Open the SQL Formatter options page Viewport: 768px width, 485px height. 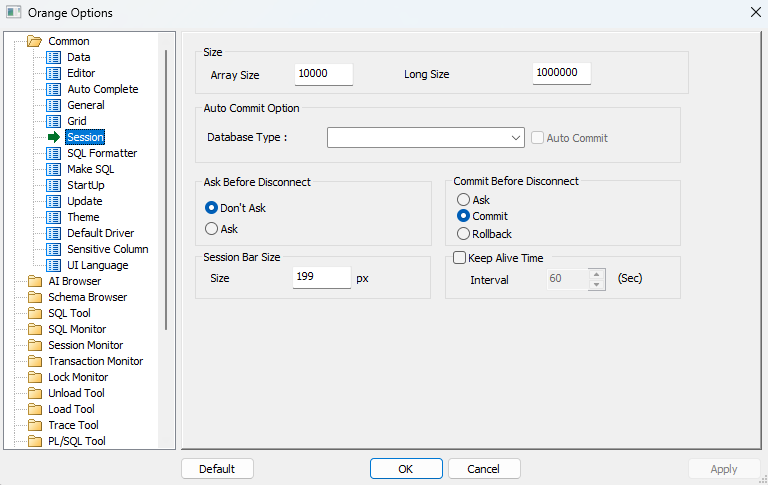(x=102, y=153)
